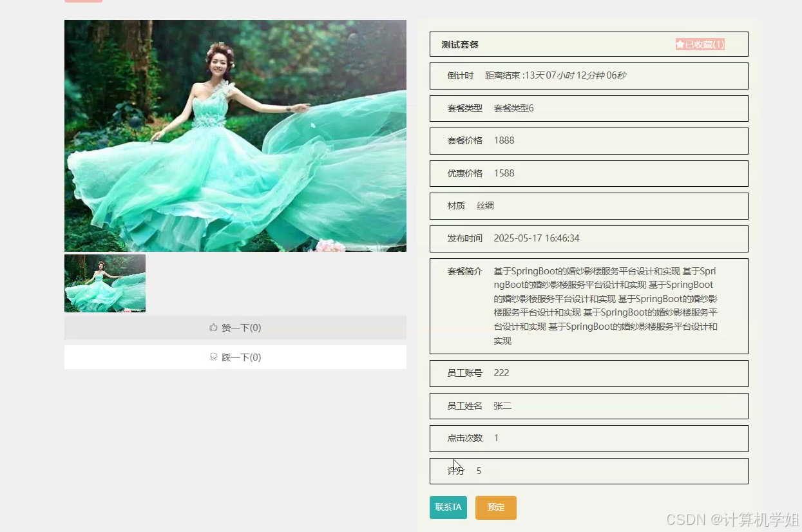The width and height of the screenshot is (802, 532).
Task: Click the 套餐简介 description paragraph
Action: click(x=606, y=306)
